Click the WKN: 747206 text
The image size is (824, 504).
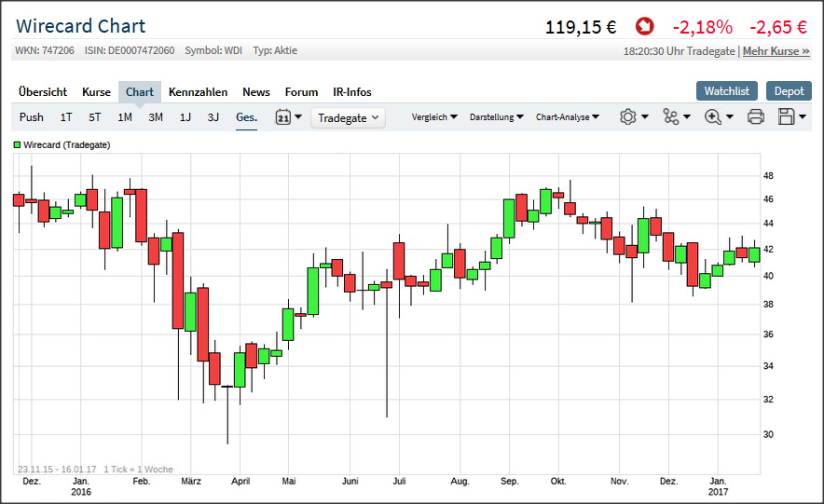[x=44, y=50]
